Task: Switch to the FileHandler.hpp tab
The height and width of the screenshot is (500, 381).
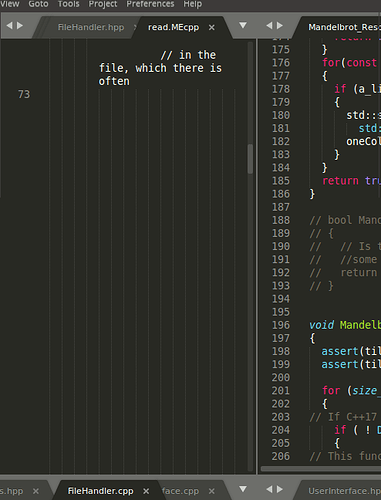Action: [91, 27]
